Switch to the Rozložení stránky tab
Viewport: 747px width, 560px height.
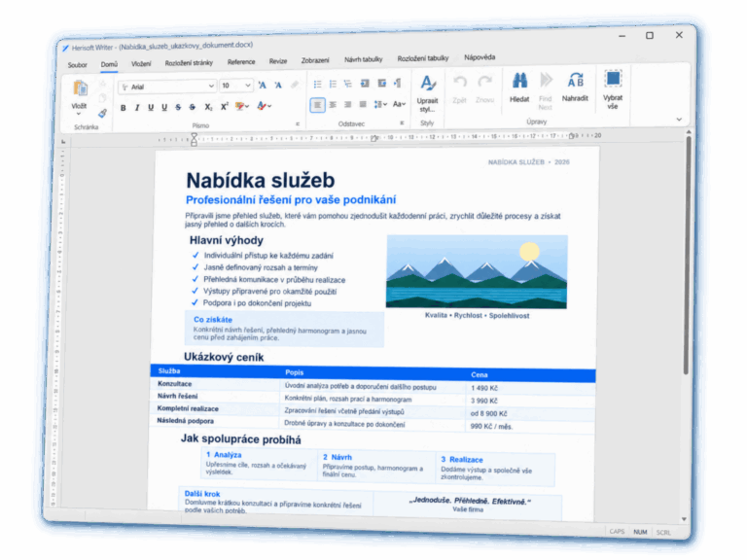pos(189,63)
